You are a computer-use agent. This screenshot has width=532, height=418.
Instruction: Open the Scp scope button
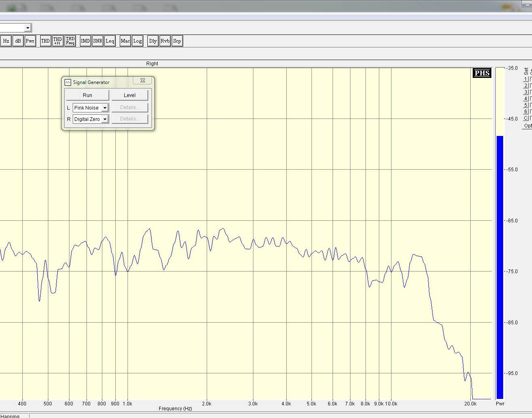[177, 41]
